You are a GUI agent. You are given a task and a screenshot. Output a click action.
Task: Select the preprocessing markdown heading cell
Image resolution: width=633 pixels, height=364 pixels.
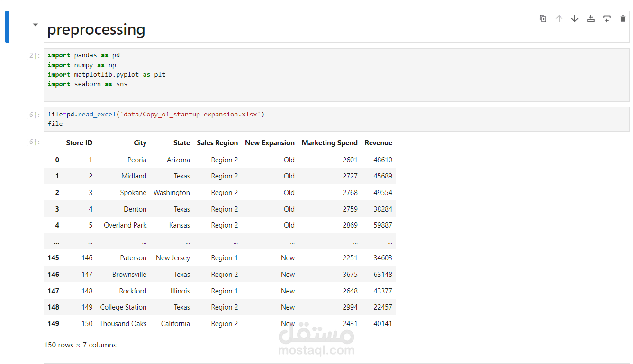[x=336, y=27]
